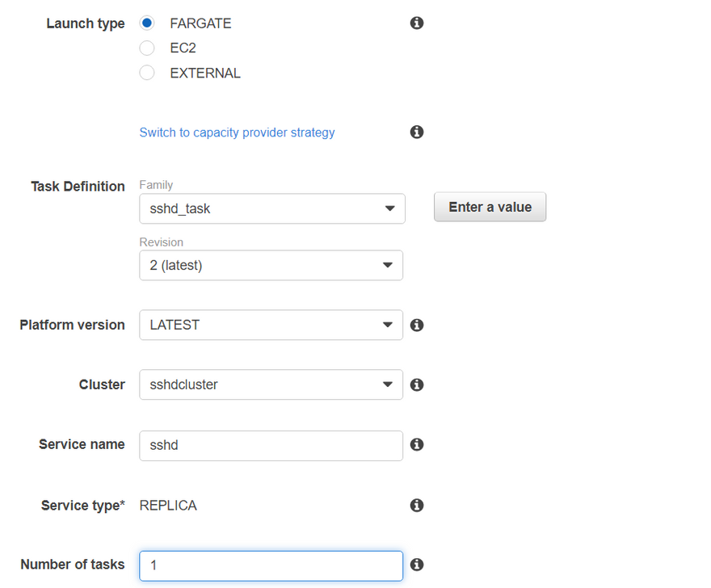This screenshot has width=711, height=588.
Task: Expand the Cluster dropdown showing sshdcluster
Action: pyautogui.click(x=271, y=384)
